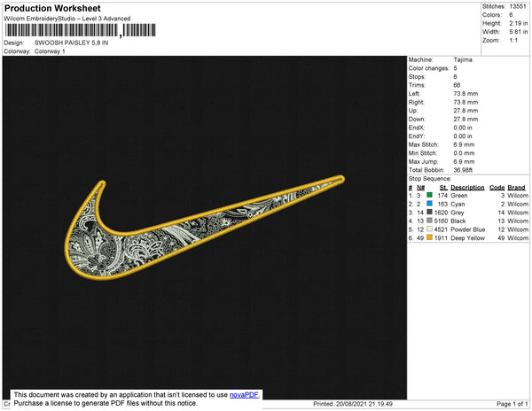This screenshot has width=532, height=411.
Task: Click the Wilcom EmbroideryStudio subtitle
Action: (67, 19)
